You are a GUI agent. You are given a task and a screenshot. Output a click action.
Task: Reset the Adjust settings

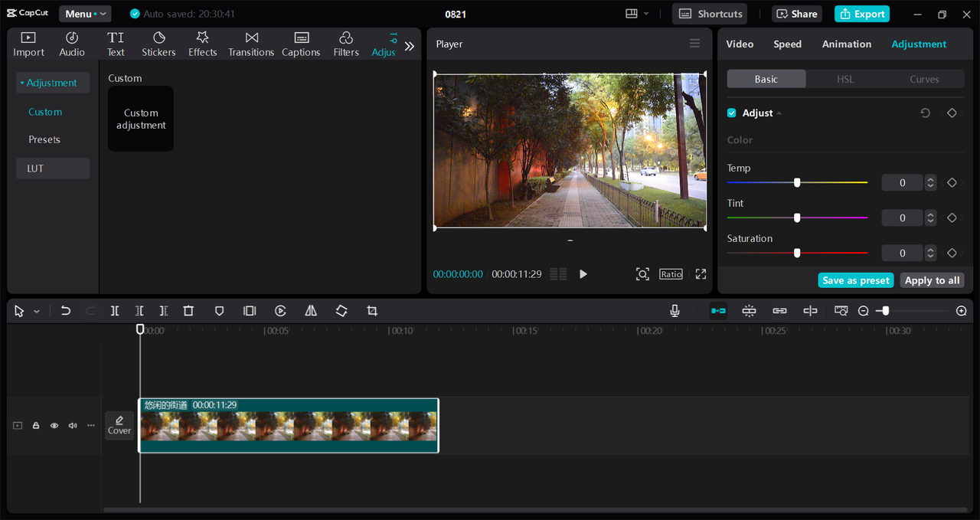925,113
